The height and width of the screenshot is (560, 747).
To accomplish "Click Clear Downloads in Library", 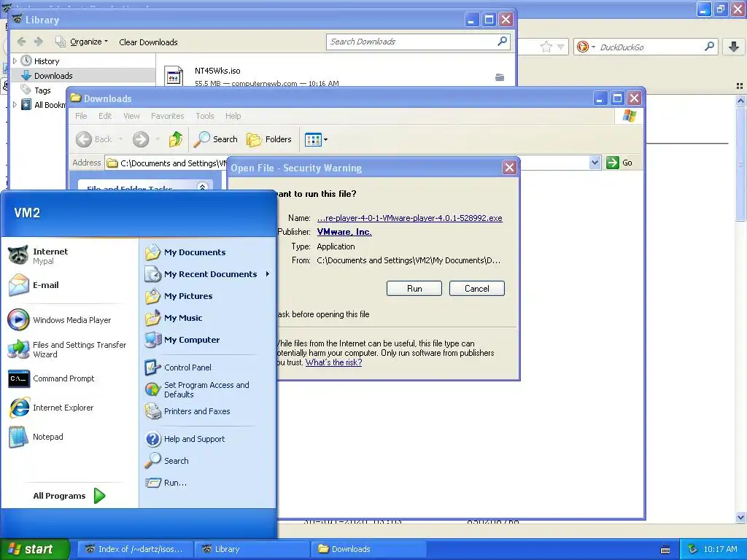I will click(x=148, y=42).
